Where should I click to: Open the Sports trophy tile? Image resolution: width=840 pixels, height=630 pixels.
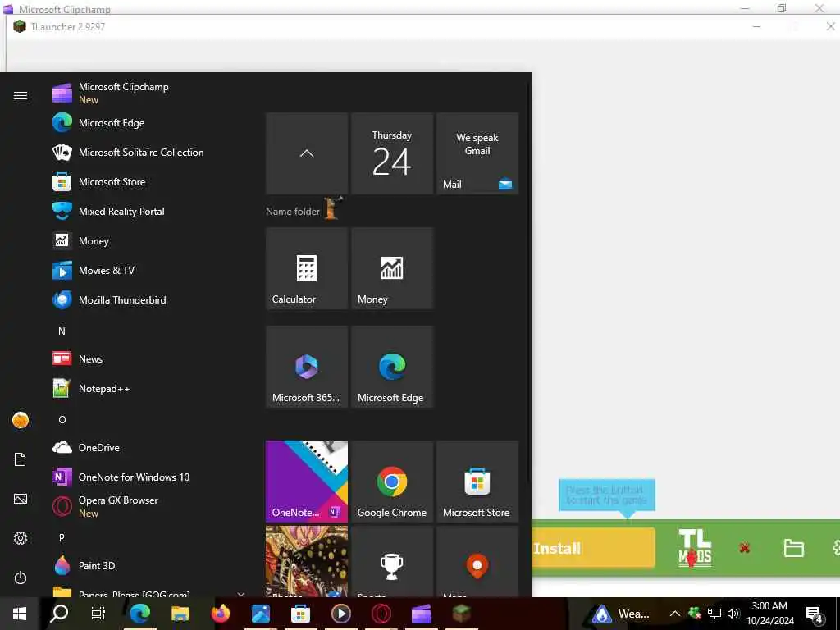click(392, 561)
